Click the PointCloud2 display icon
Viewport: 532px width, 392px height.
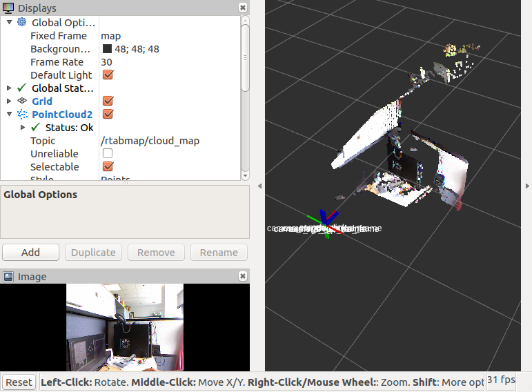click(22, 115)
